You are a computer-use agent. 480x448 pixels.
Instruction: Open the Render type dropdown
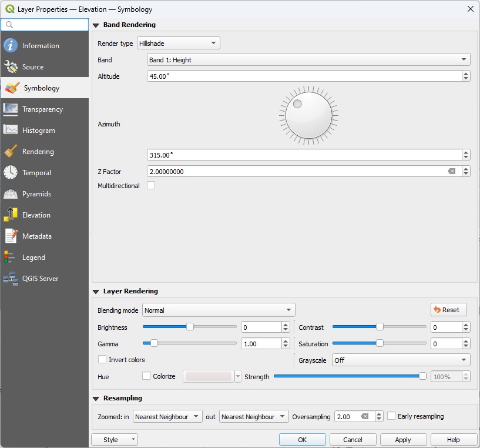pos(178,43)
